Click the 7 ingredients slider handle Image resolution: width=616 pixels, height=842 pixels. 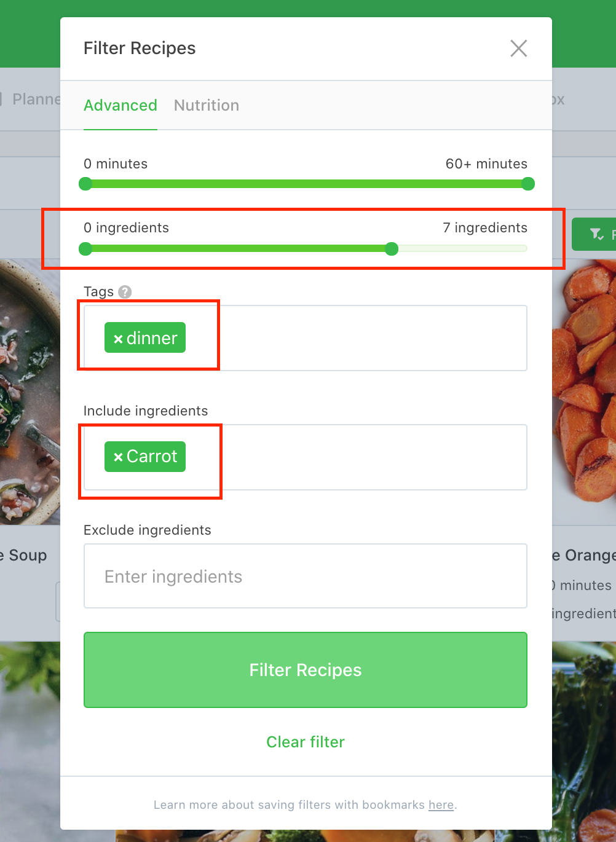coord(392,249)
